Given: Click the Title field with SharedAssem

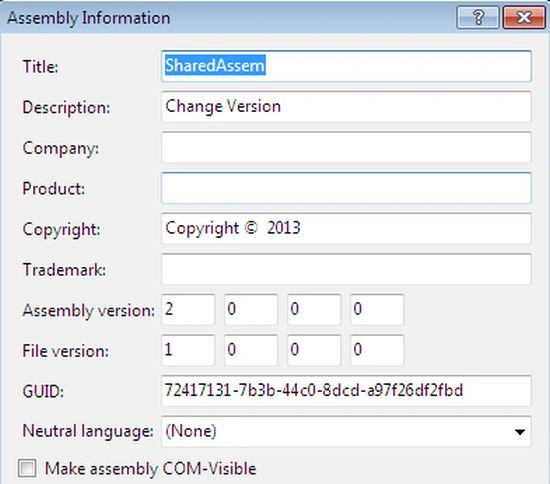Looking at the screenshot, I should (x=346, y=66).
